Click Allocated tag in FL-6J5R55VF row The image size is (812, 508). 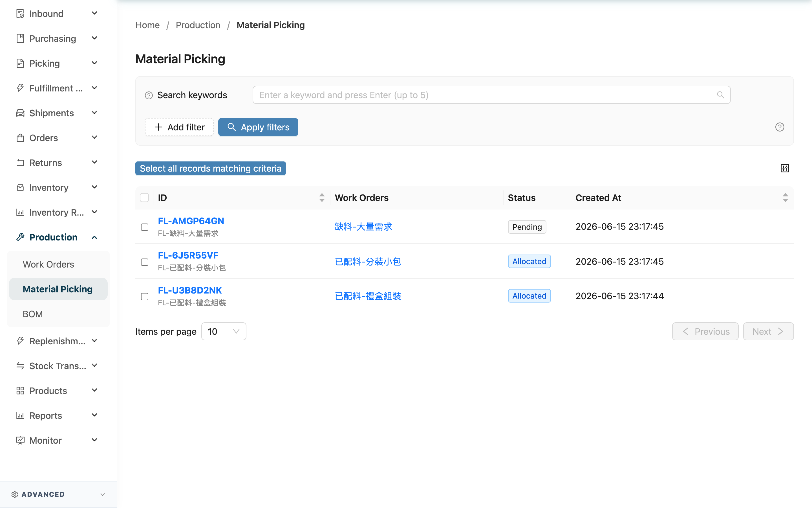pyautogui.click(x=529, y=261)
